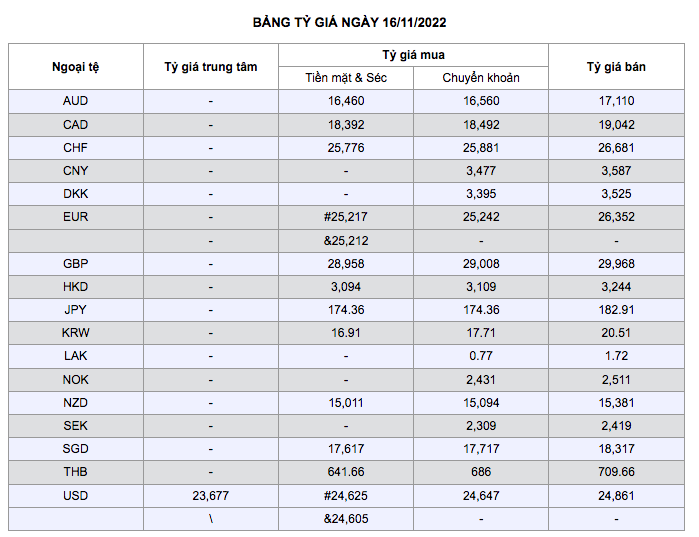Click the GBP cash rate 28,958
Viewport: 699px width, 537px height.
346,264
